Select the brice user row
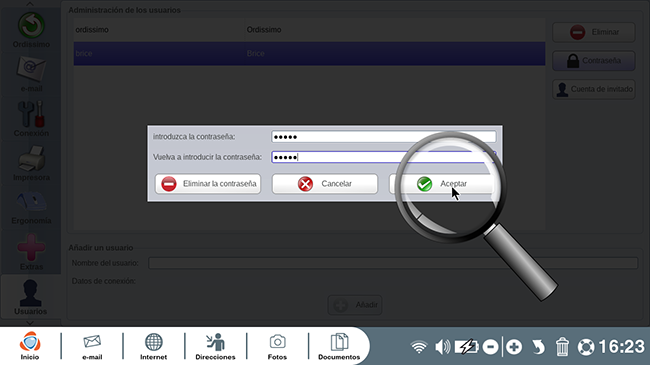Image resolution: width=650 pixels, height=365 pixels. 309,54
